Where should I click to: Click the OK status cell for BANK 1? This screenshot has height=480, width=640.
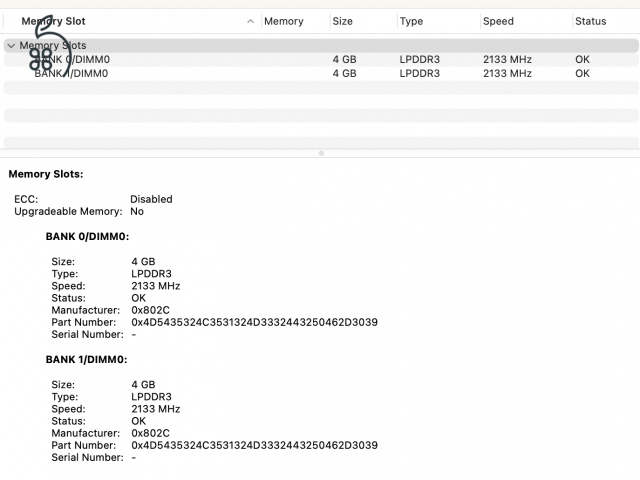(x=582, y=73)
